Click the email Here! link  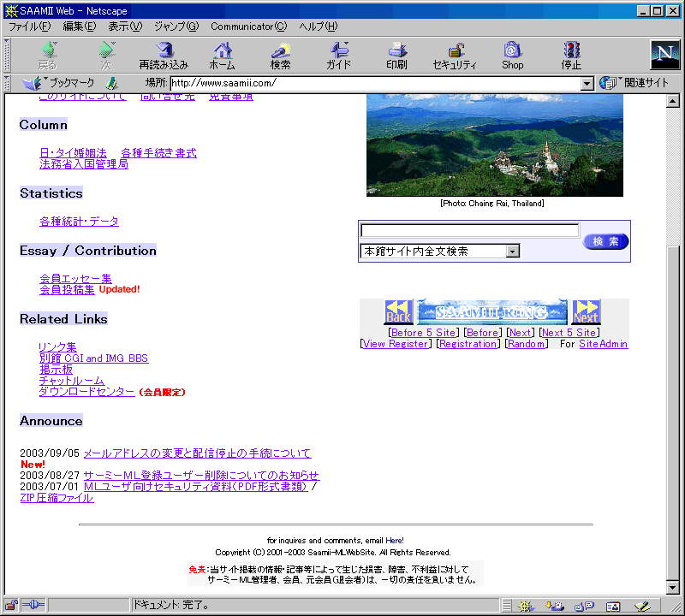(x=395, y=541)
